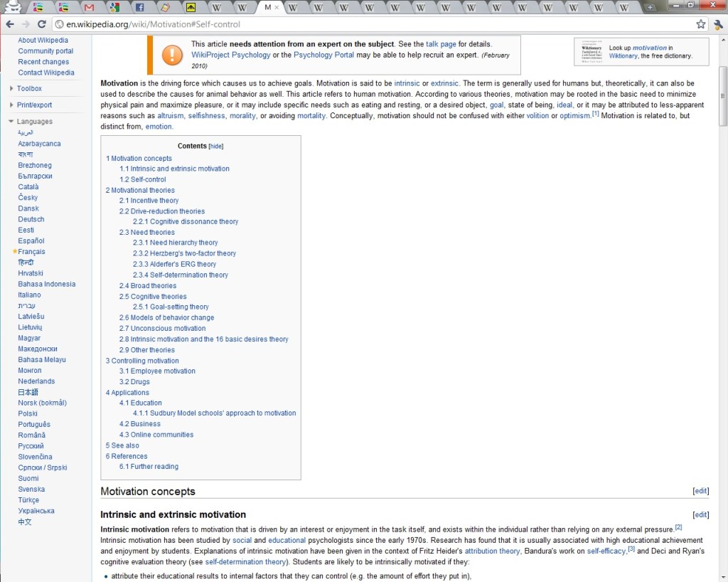
Task: Switch to the Gmail tab
Action: [x=89, y=7]
